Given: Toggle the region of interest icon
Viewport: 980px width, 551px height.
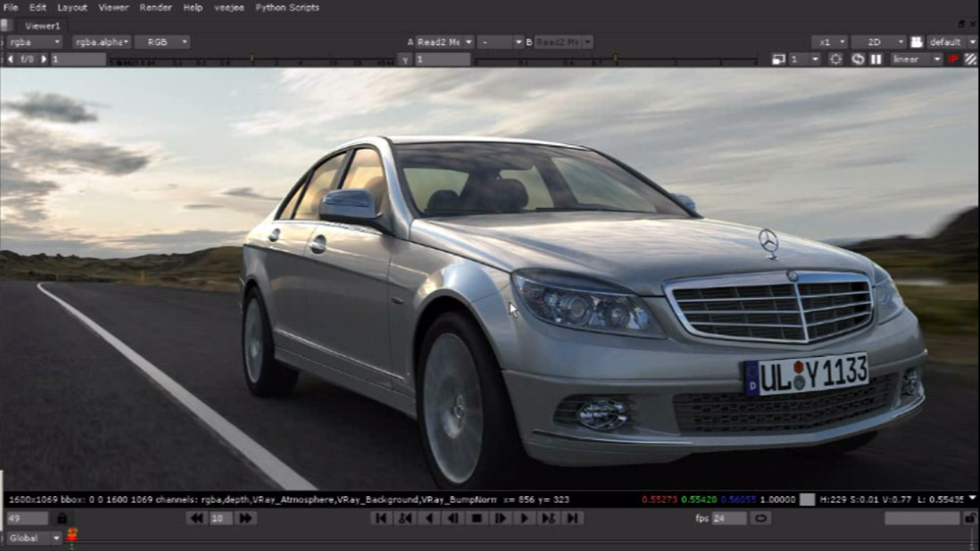Looking at the screenshot, I should click(836, 60).
